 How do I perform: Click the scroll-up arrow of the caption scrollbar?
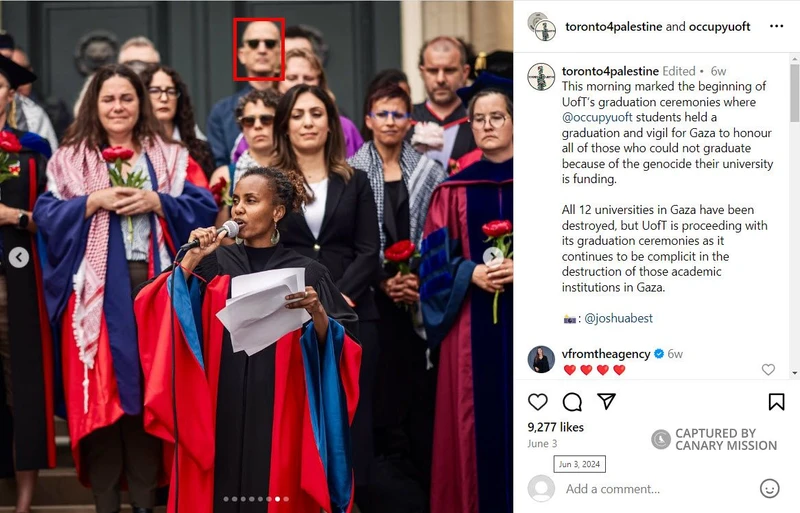point(794,59)
